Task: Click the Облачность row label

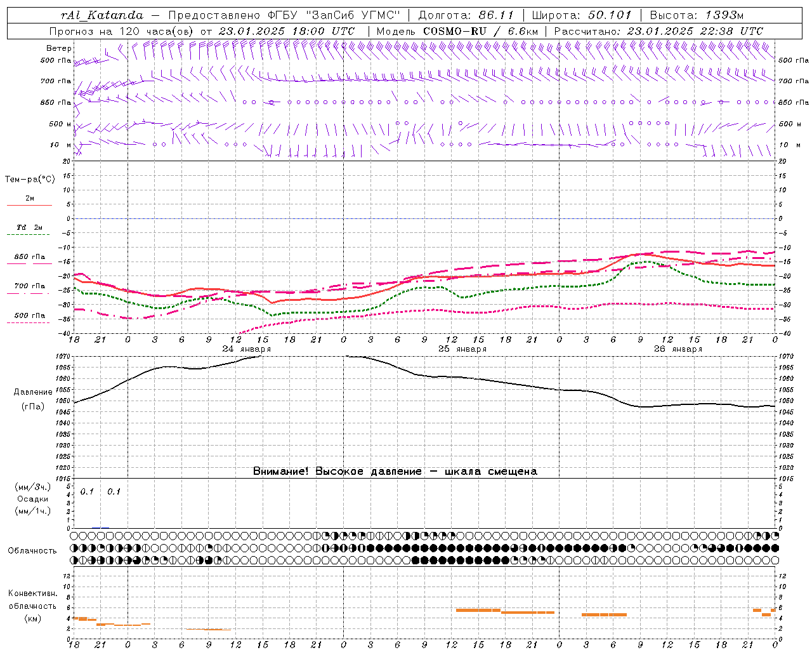Action: 32,551
